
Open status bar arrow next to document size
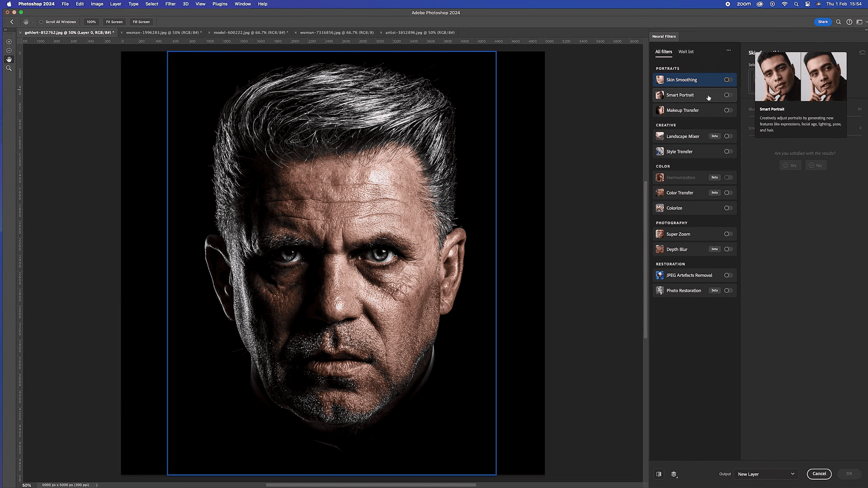click(96, 485)
